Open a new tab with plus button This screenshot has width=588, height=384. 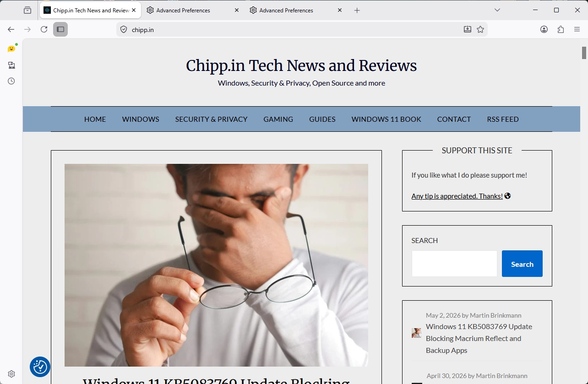pyautogui.click(x=357, y=10)
